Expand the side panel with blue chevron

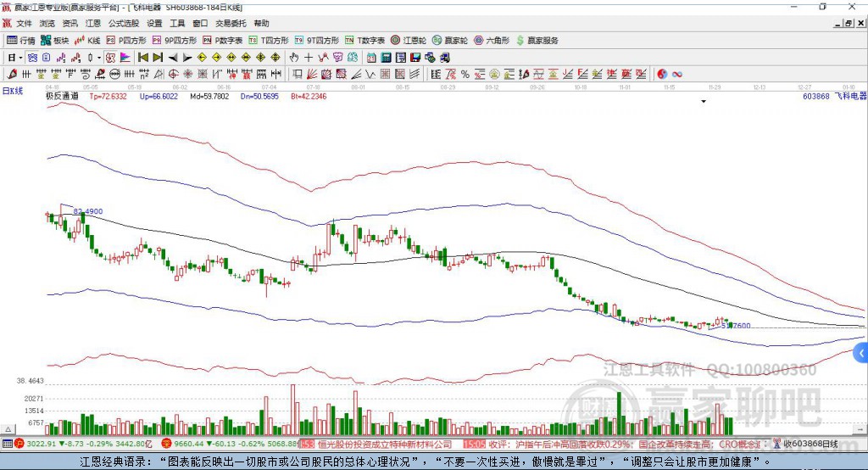pos(861,353)
